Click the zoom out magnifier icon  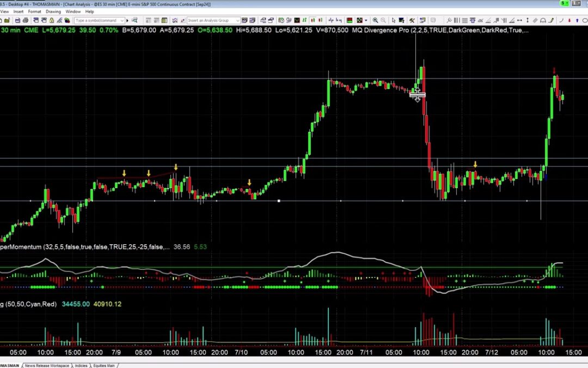point(383,20)
